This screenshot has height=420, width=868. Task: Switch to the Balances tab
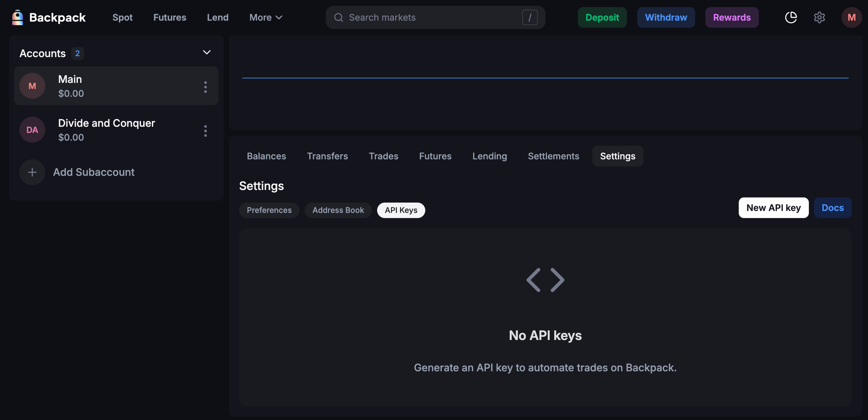266,156
